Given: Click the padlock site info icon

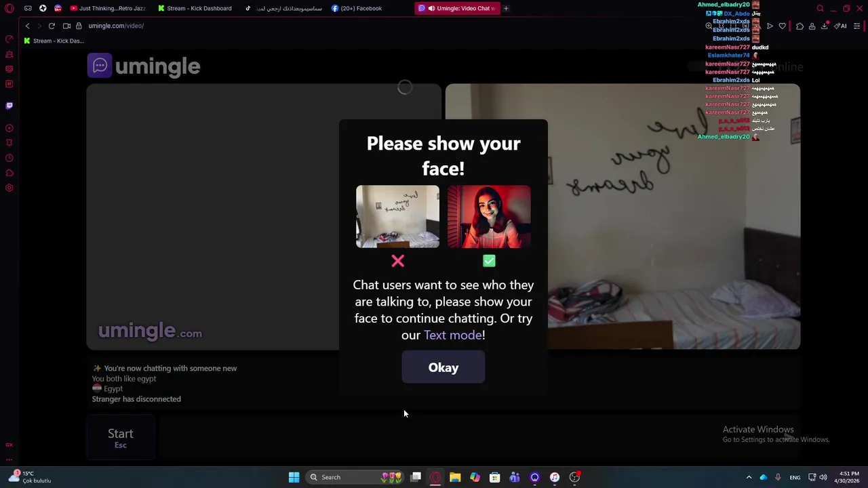Looking at the screenshot, I should (x=79, y=26).
